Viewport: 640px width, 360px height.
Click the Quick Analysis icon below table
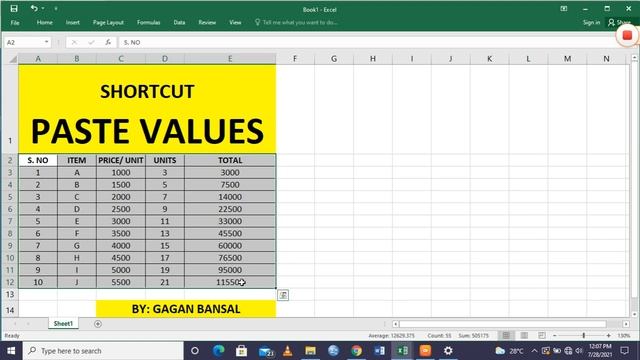pos(283,295)
